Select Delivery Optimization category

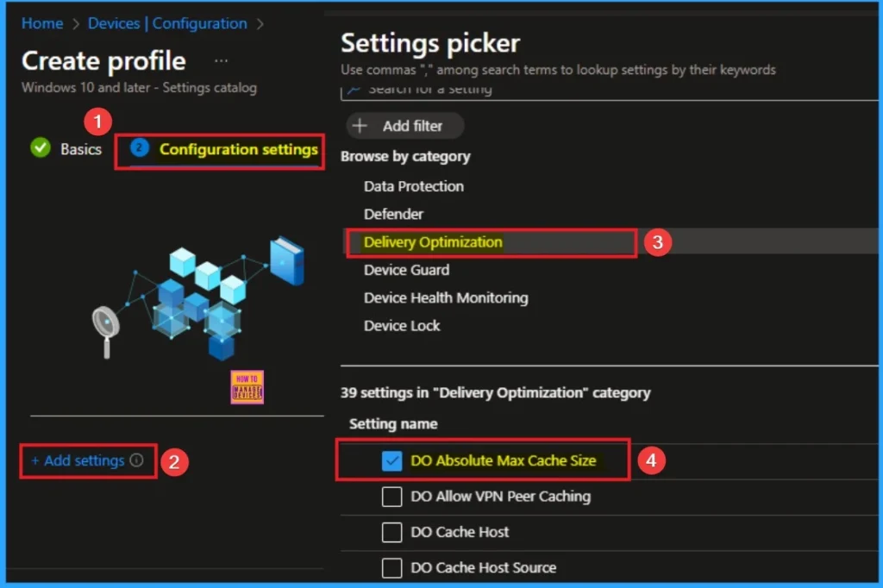(x=433, y=242)
